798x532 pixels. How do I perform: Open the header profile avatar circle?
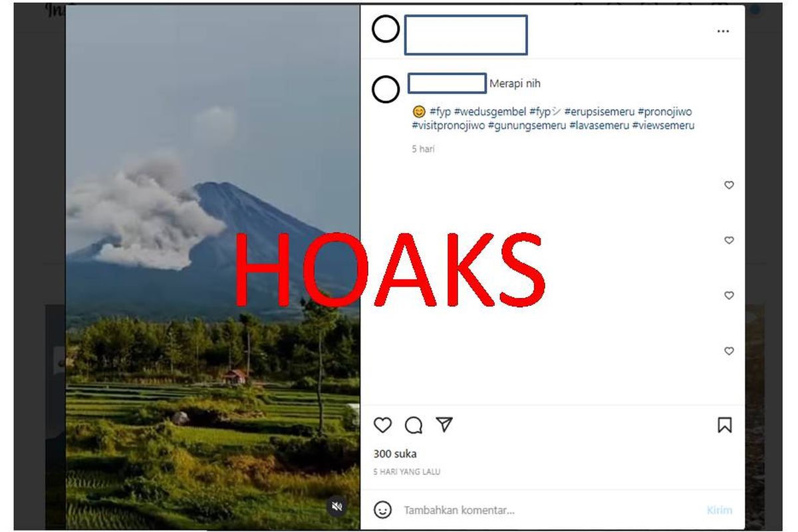386,29
